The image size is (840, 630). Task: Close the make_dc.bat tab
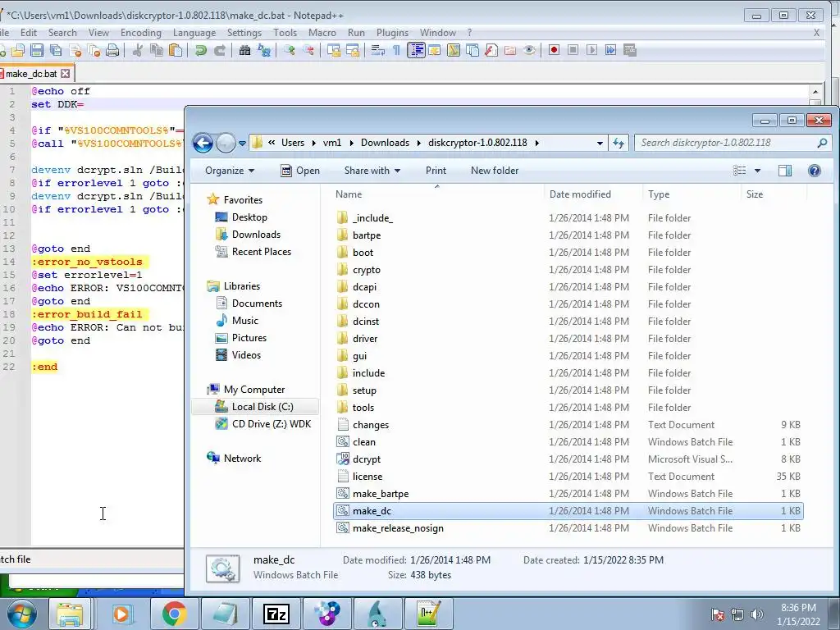click(x=66, y=73)
